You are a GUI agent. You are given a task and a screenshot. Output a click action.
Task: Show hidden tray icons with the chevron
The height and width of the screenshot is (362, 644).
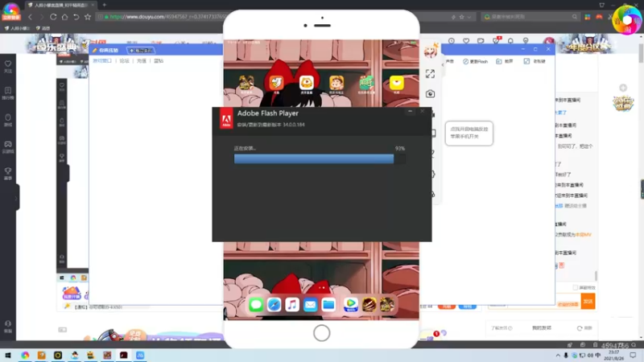558,356
